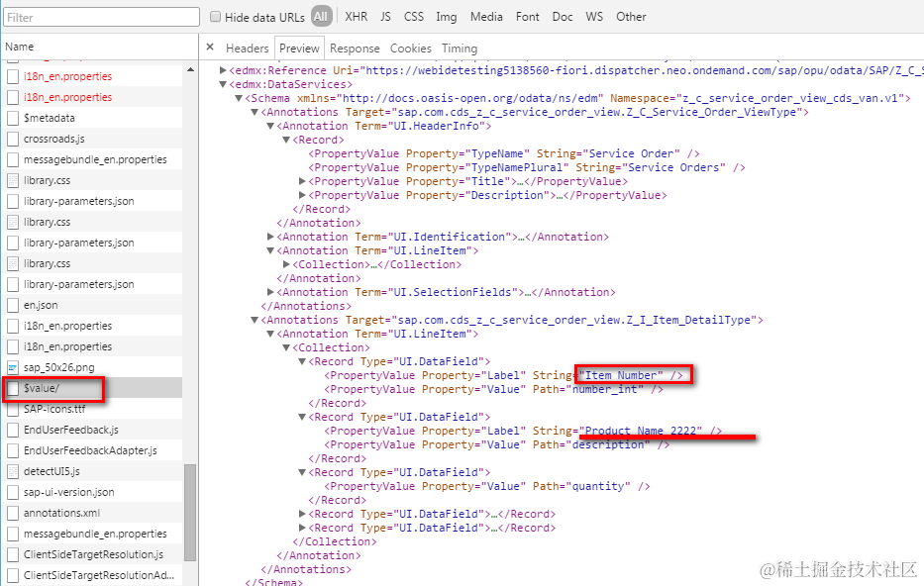The image size is (924, 586).
Task: Click the "Product Name 2222" string
Action: tap(641, 431)
